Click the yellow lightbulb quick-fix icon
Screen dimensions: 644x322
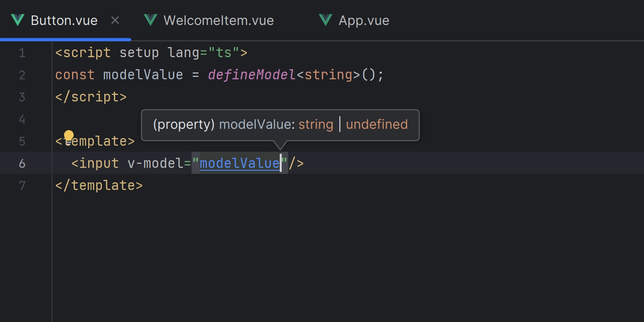coord(69,137)
